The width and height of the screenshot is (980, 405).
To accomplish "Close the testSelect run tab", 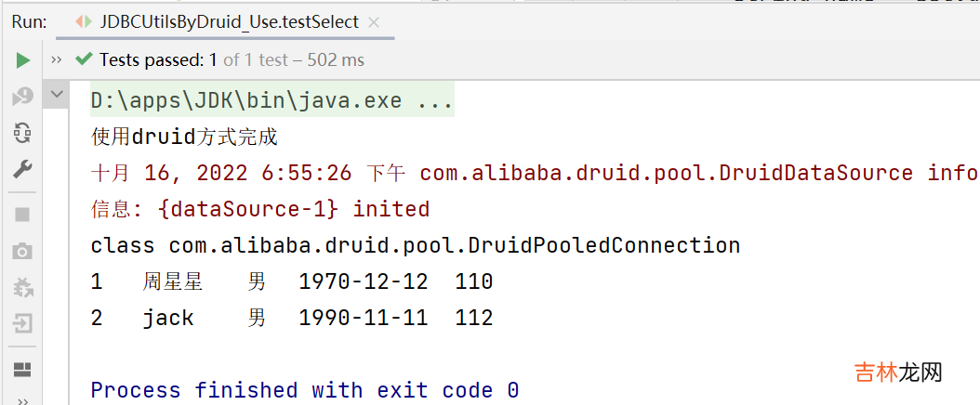I will [376, 22].
